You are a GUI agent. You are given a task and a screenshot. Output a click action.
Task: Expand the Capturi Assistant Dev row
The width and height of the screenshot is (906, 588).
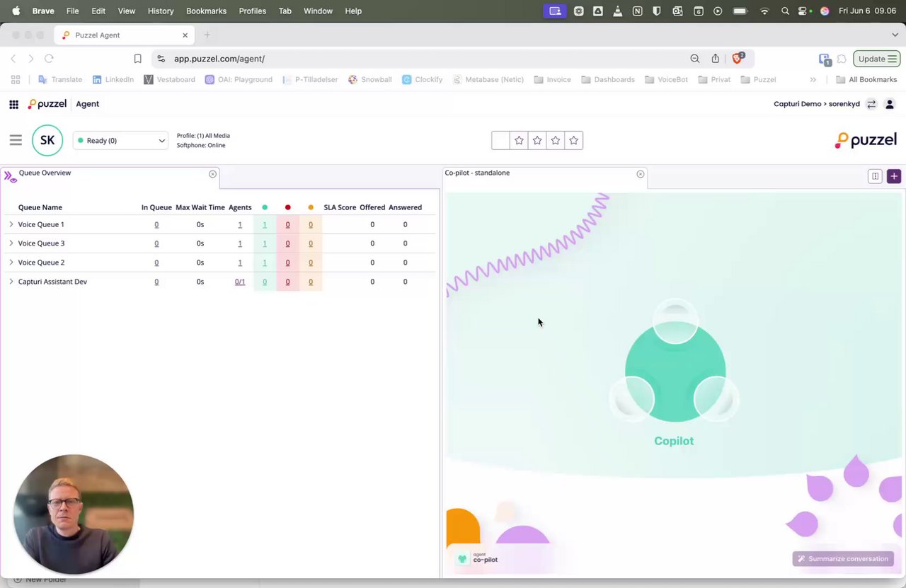11,282
